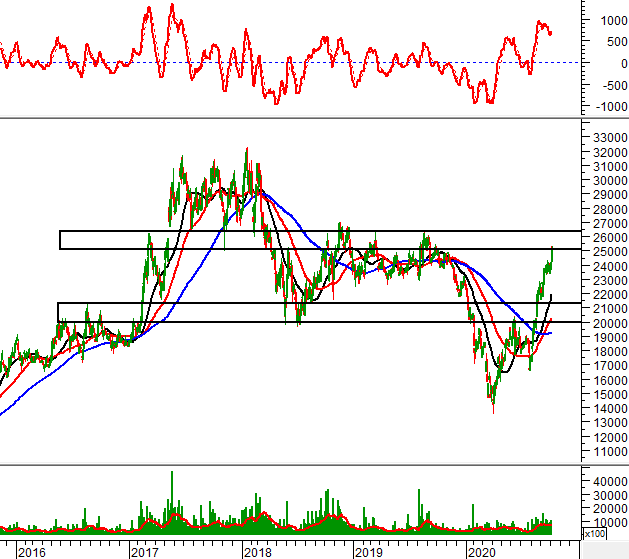Select the 16000 price axis label
The width and height of the screenshot is (629, 559).
(610, 380)
